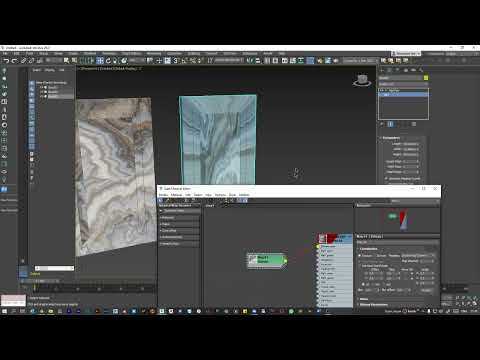Choose the Select and Rotate tool
480x360 pixels.
point(108,61)
